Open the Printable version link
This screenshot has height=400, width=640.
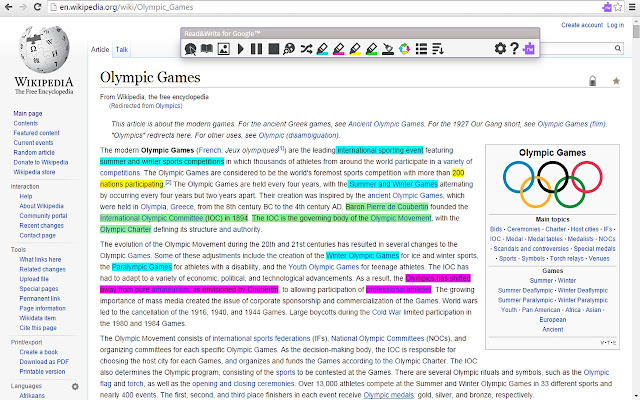[x=42, y=371]
